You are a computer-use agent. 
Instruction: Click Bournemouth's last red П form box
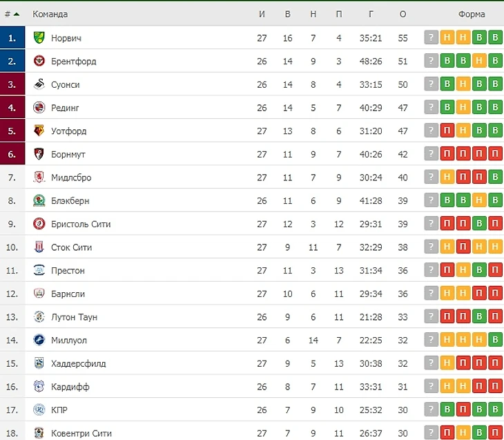point(495,154)
